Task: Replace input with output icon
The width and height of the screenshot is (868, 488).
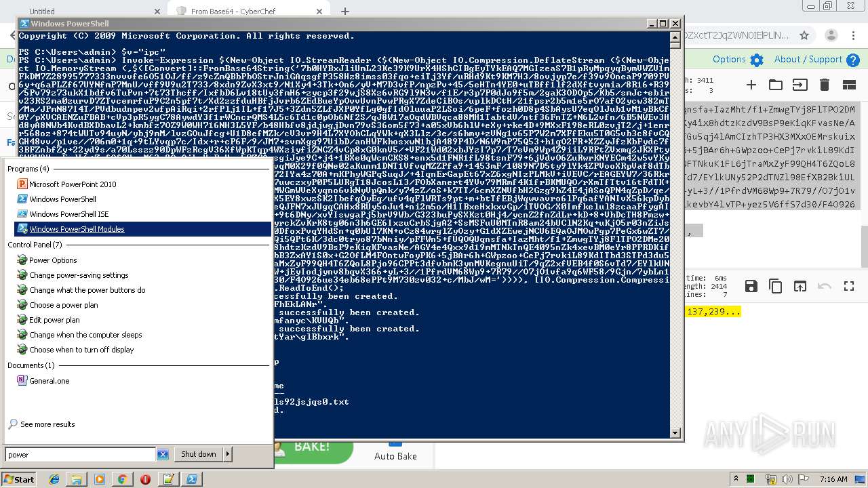Action: (800, 286)
